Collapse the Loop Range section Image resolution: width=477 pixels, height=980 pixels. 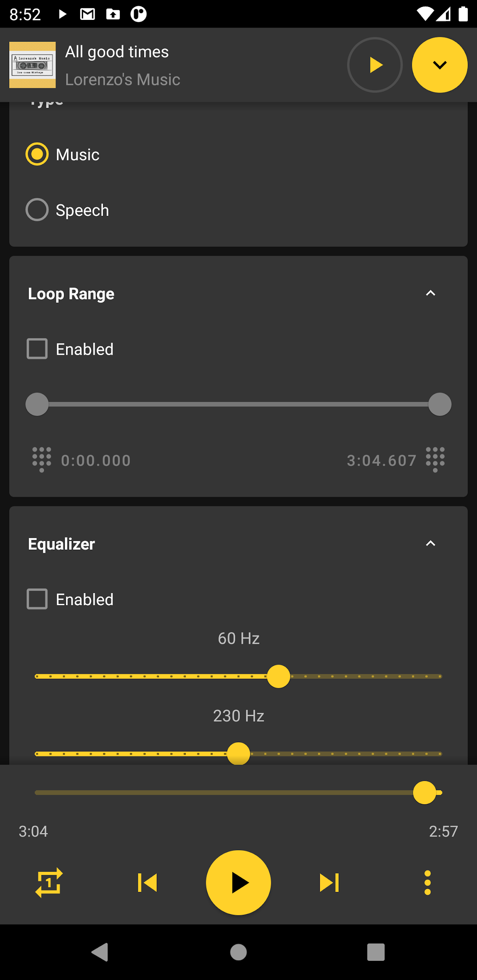pos(431,294)
